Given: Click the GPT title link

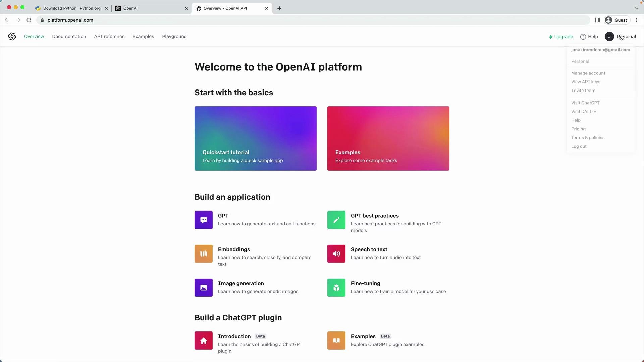Looking at the screenshot, I should coord(223,216).
